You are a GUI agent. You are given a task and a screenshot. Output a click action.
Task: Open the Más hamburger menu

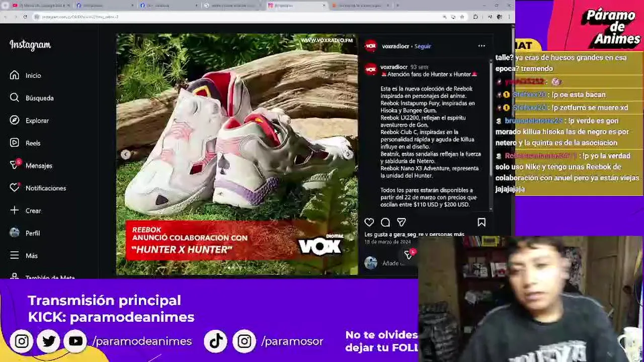(x=15, y=255)
